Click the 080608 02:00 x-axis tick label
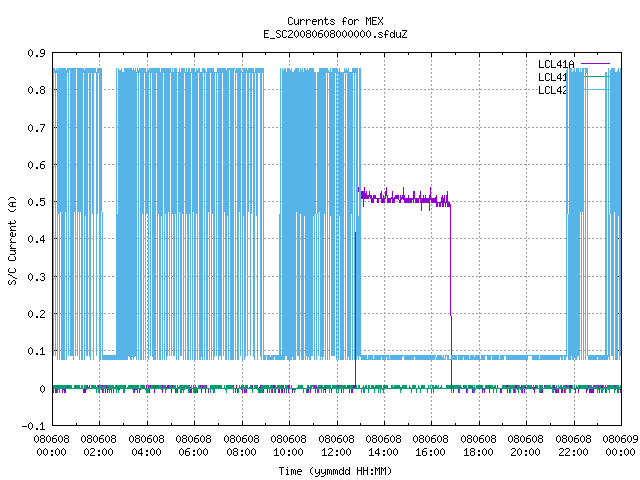 (98, 445)
